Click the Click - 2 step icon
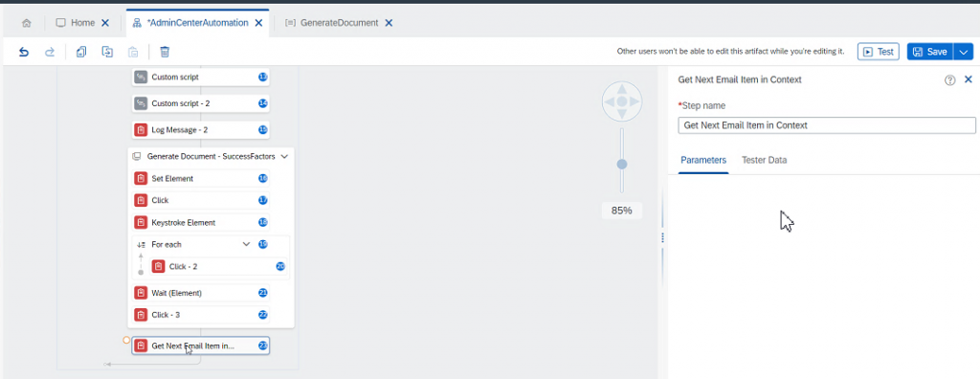The height and width of the screenshot is (379, 980). (x=159, y=266)
